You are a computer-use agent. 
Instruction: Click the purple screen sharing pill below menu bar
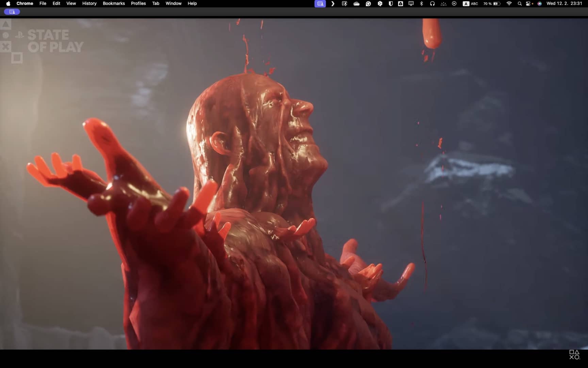tap(12, 12)
